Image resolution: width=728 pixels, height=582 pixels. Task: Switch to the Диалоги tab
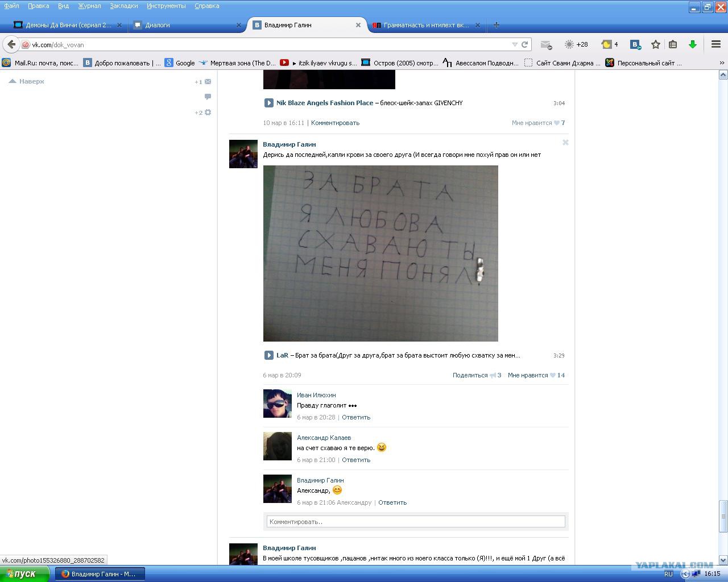pyautogui.click(x=188, y=25)
